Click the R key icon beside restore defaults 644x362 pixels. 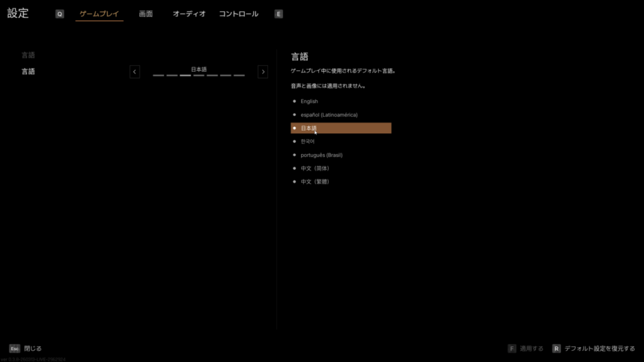click(x=557, y=348)
